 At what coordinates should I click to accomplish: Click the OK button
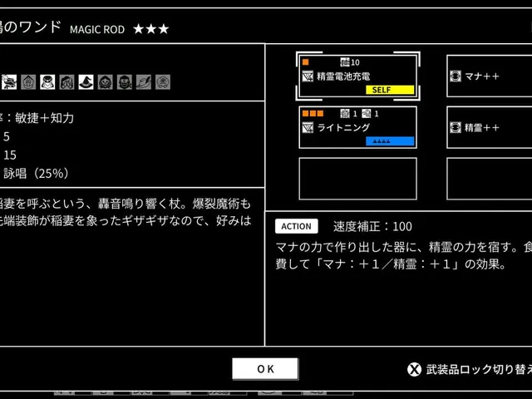[265, 368]
